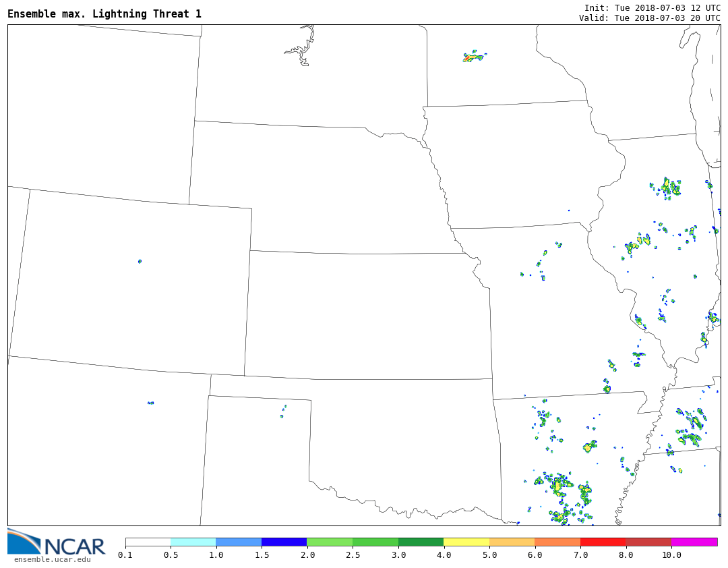Click the light cyan 0.5–1.0 legend swatch

click(x=193, y=542)
